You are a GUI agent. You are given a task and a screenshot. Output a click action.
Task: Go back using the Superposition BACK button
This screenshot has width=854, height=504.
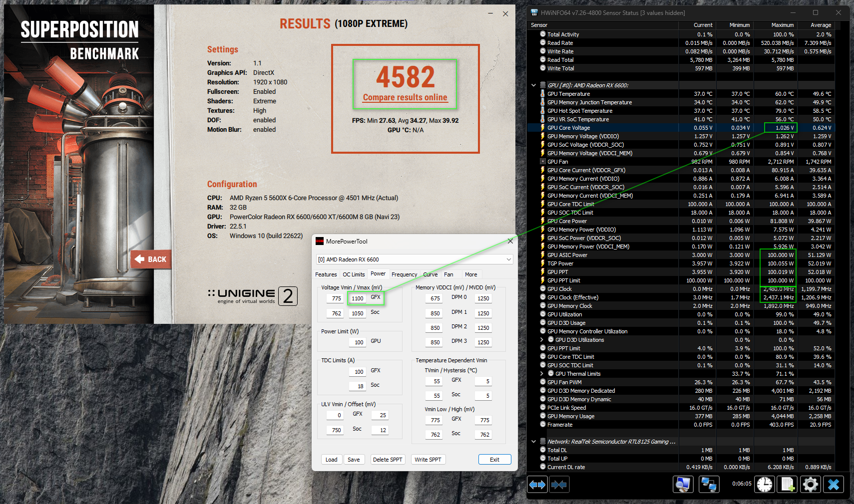pyautogui.click(x=151, y=259)
